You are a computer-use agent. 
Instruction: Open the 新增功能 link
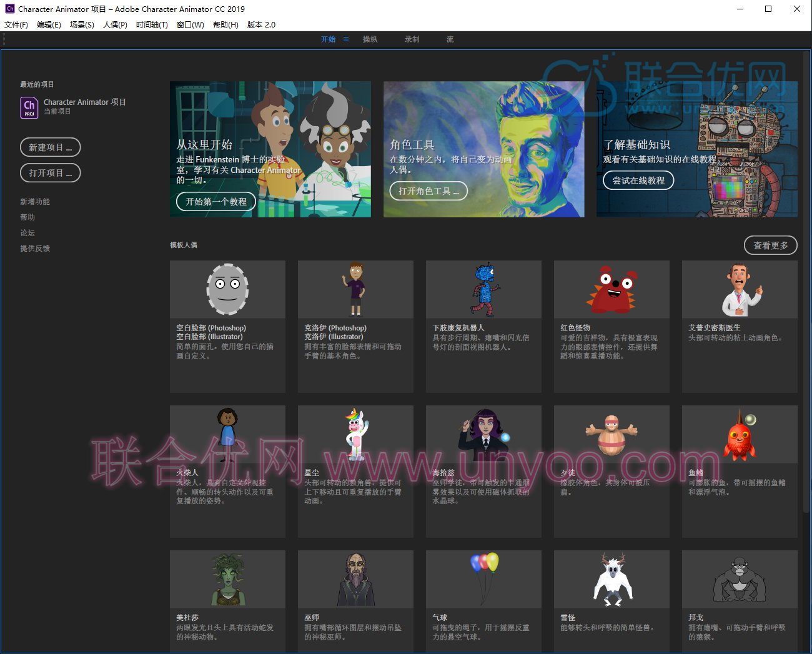point(35,202)
